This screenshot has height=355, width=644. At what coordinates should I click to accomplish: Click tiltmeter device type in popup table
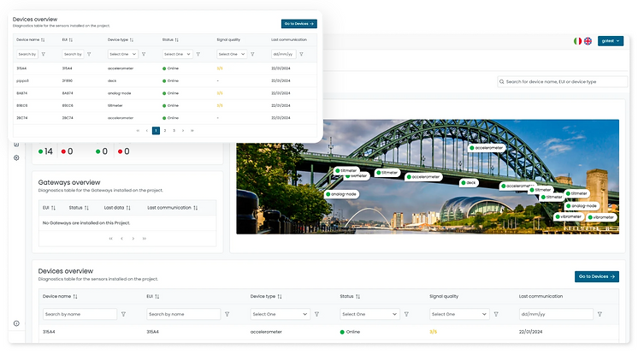[x=115, y=105]
